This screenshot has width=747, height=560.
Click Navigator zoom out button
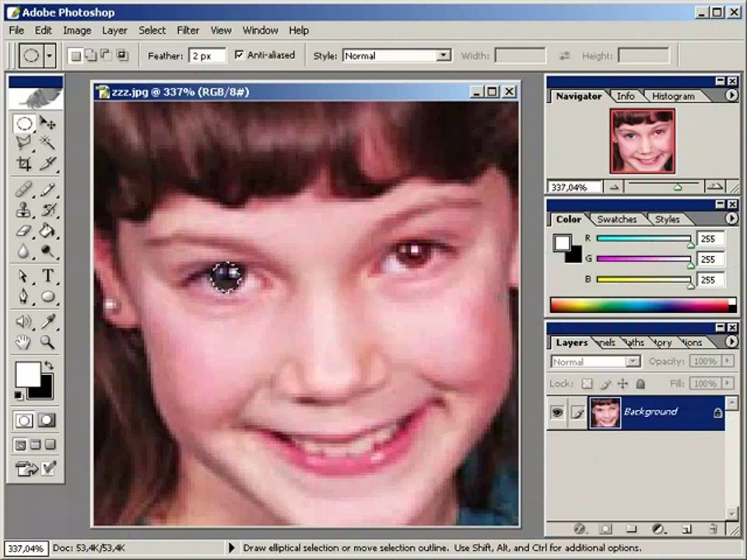(x=614, y=187)
